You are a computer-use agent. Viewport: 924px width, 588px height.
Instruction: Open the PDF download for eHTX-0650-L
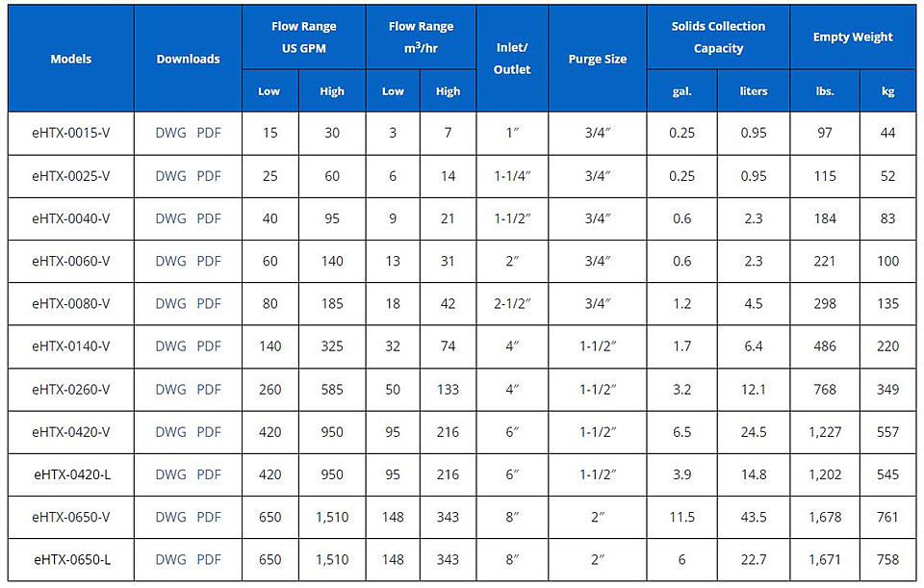pyautogui.click(x=209, y=559)
